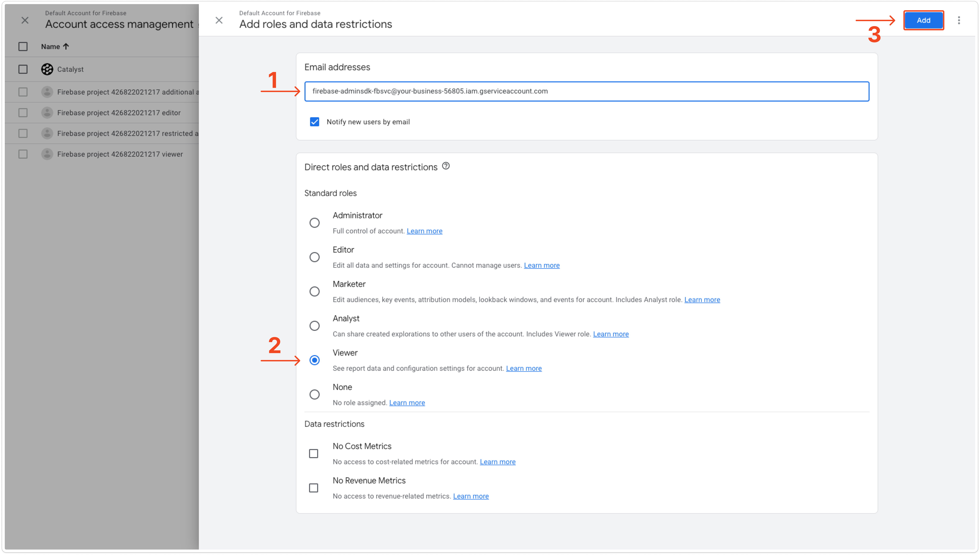The height and width of the screenshot is (555, 980).
Task: Choose the Marketer role option
Action: click(314, 291)
